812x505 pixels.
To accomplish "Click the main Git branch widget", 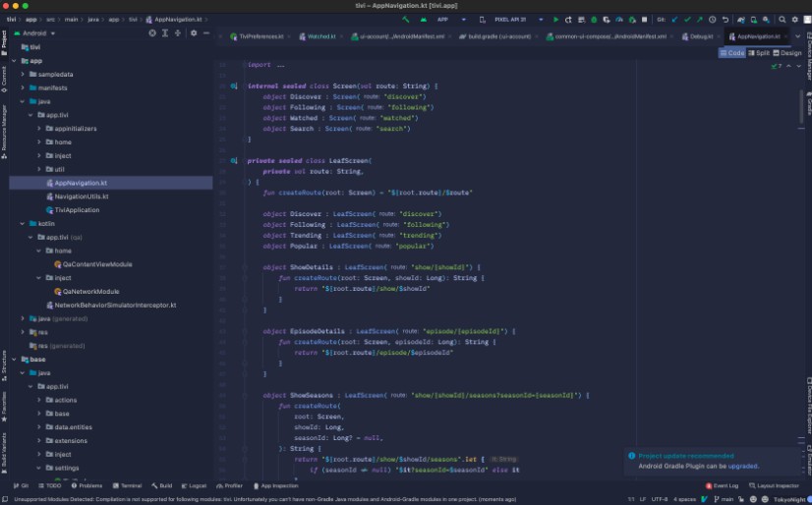I will tap(724, 499).
